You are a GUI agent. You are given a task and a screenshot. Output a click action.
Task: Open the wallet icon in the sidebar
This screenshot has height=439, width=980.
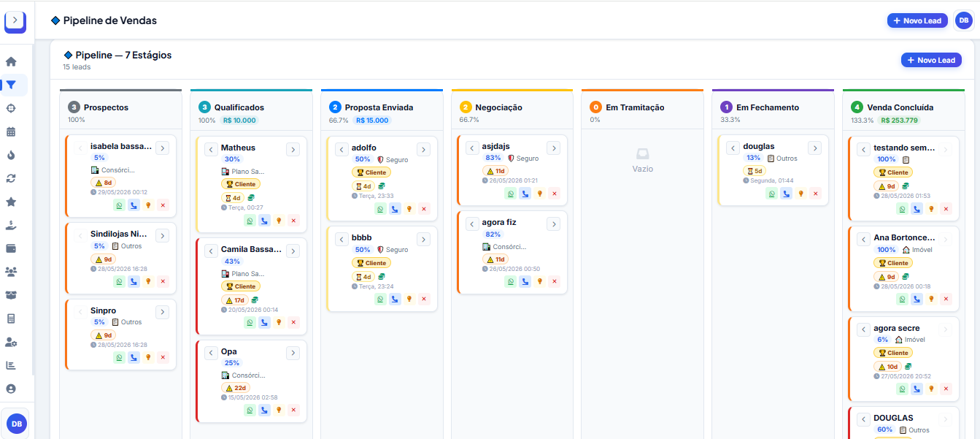point(11,248)
